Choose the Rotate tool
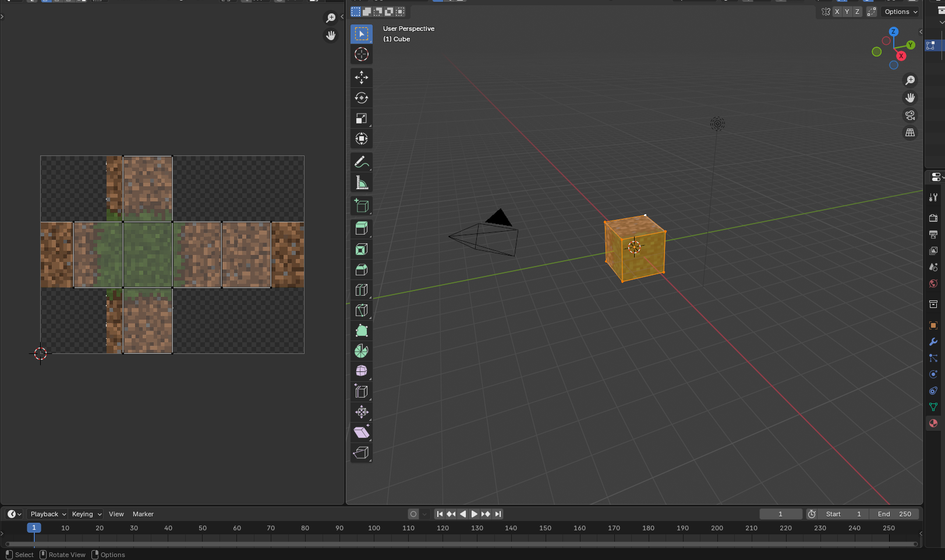The width and height of the screenshot is (945, 560). [362, 98]
